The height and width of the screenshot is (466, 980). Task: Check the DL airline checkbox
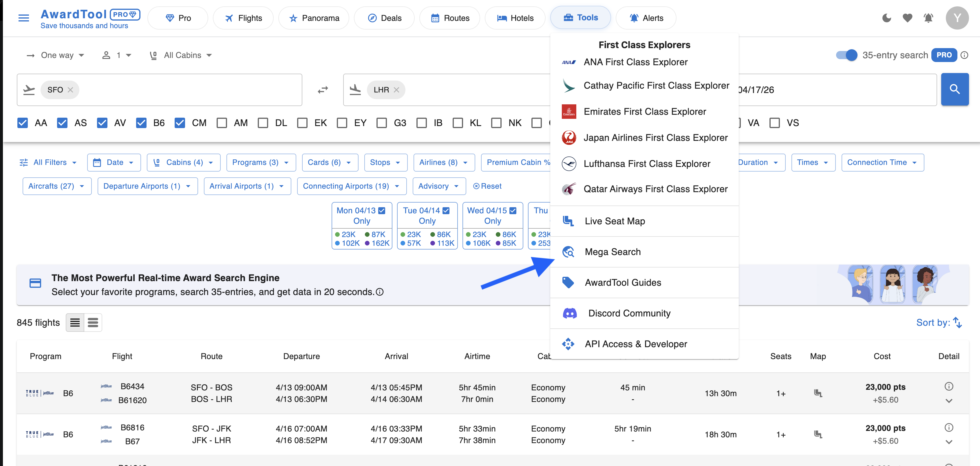[263, 123]
